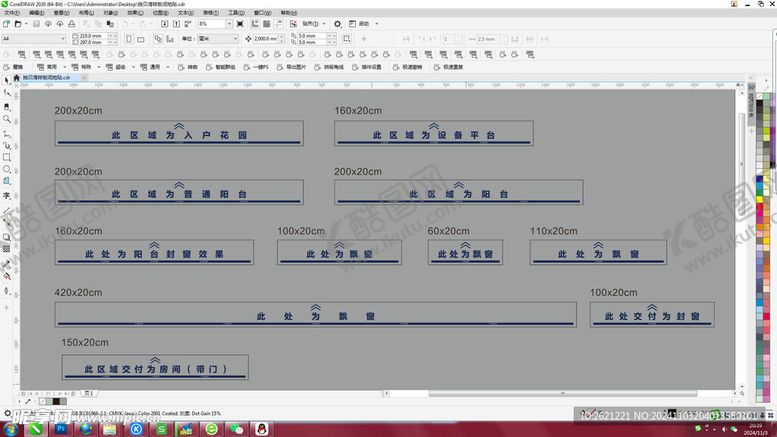Select the Ellipse tool in toolbox

pos(6,169)
